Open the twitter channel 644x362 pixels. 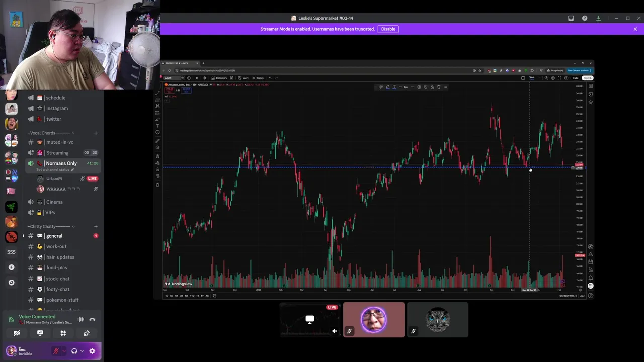coord(62,119)
